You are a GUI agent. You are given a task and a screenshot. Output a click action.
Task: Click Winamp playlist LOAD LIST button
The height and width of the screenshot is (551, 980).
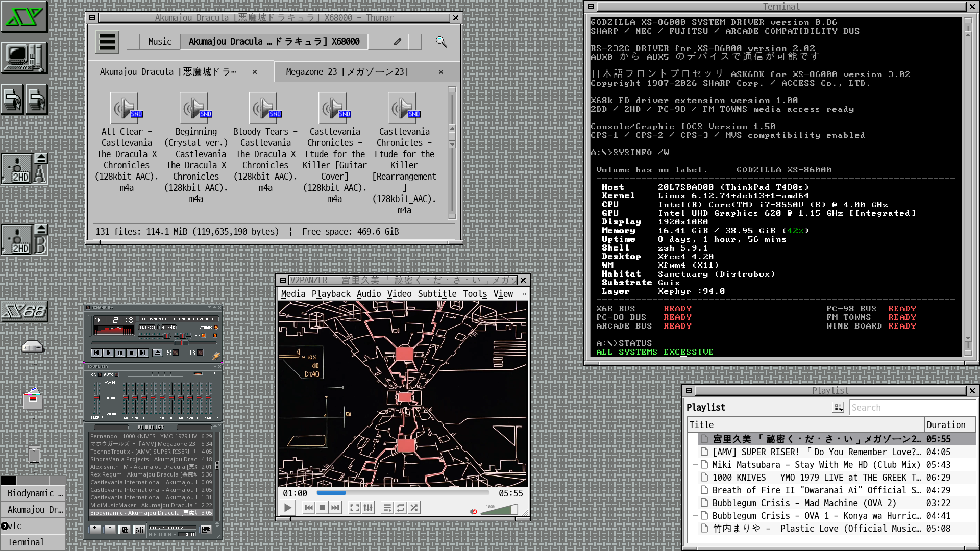[x=206, y=530]
